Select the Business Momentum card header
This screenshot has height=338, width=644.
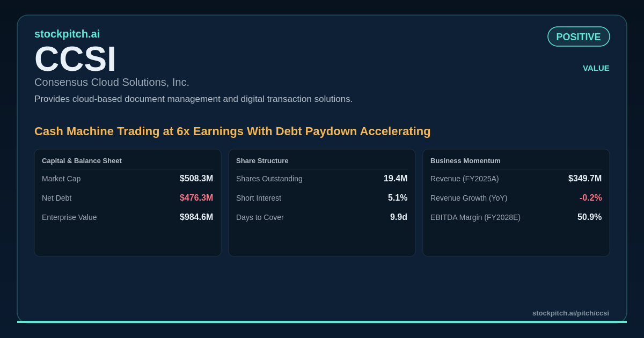[x=465, y=160]
